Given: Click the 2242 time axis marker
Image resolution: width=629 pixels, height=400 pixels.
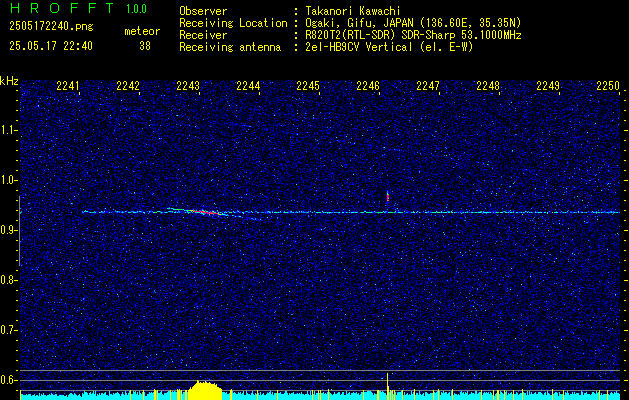Looking at the screenshot, I should coord(128,85).
